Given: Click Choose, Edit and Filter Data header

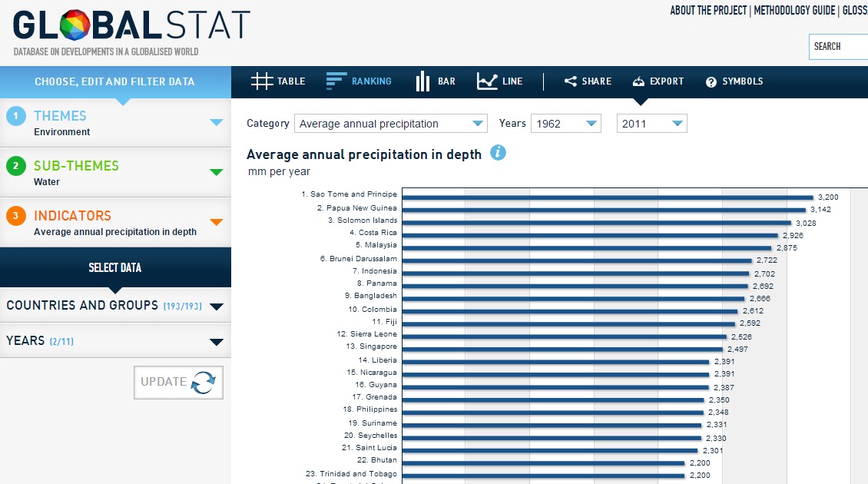Looking at the screenshot, I should pyautogui.click(x=115, y=82).
